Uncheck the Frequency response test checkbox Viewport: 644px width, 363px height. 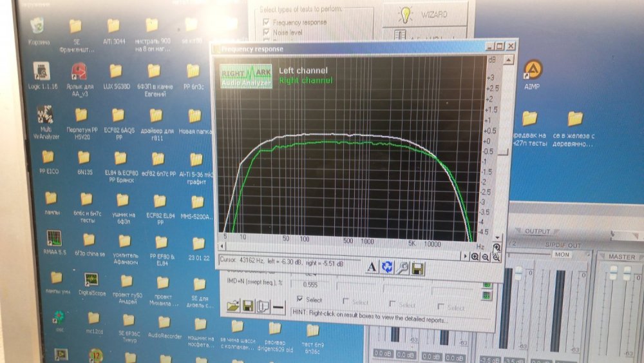[x=266, y=22]
